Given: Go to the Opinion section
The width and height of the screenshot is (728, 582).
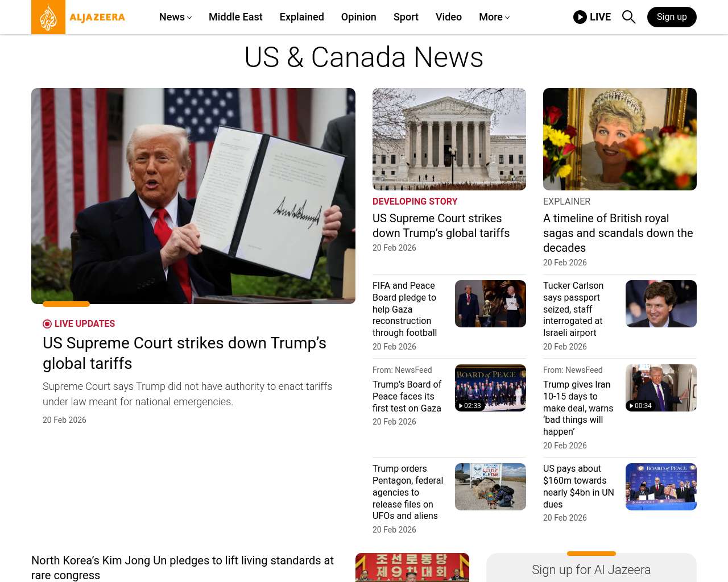Looking at the screenshot, I should (359, 17).
